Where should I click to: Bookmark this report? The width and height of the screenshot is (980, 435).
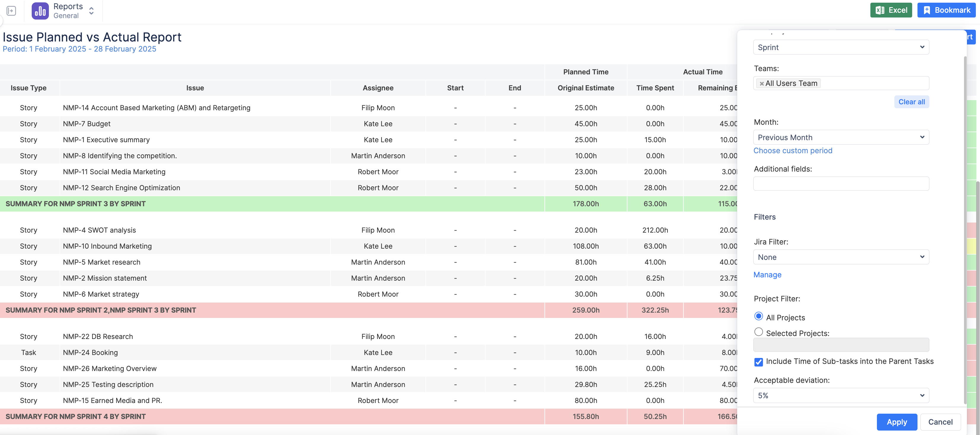tap(946, 10)
